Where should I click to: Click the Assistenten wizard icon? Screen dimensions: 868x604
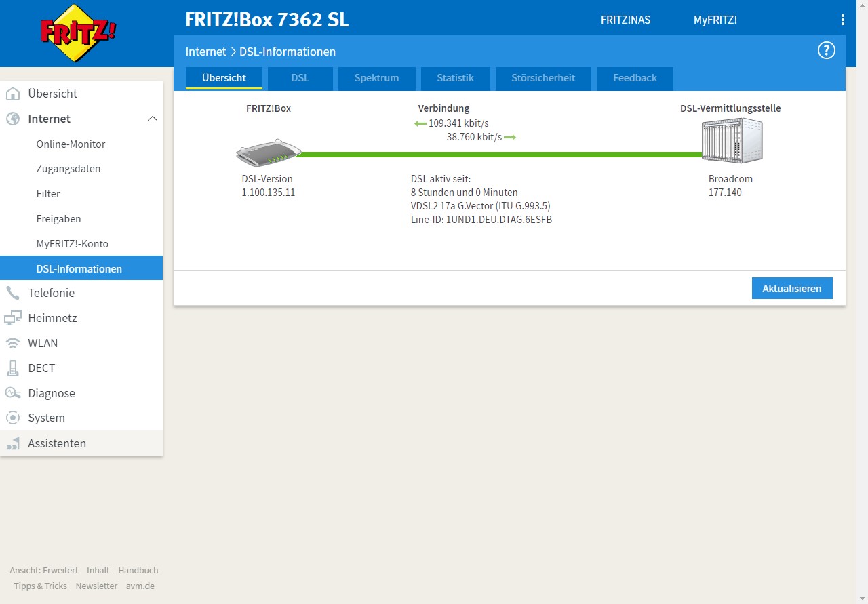pos(13,443)
